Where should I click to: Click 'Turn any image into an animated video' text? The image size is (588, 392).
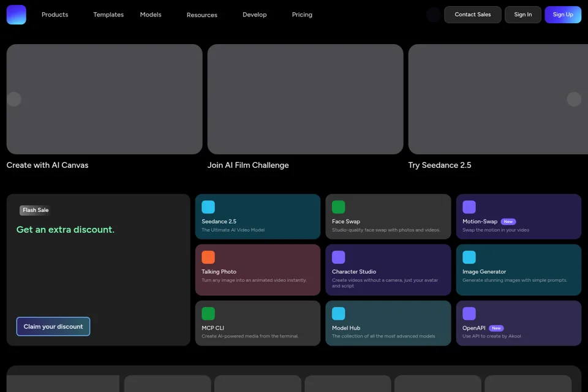[254, 280]
